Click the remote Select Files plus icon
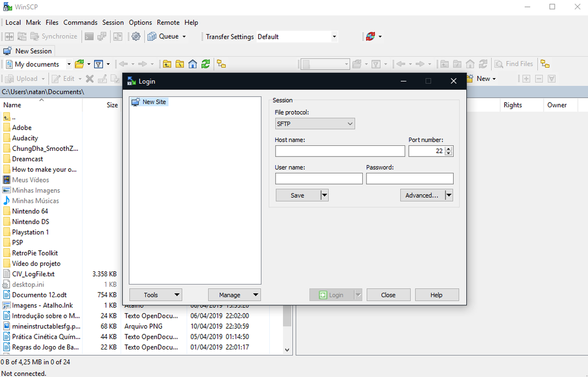The height and width of the screenshot is (377, 588). pyautogui.click(x=526, y=79)
